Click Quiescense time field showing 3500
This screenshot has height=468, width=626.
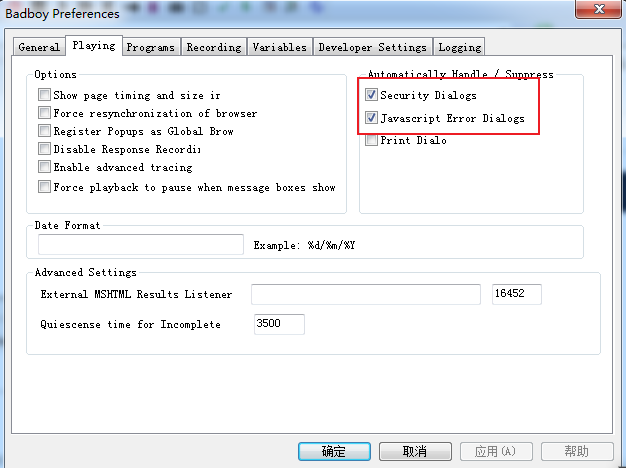point(279,324)
